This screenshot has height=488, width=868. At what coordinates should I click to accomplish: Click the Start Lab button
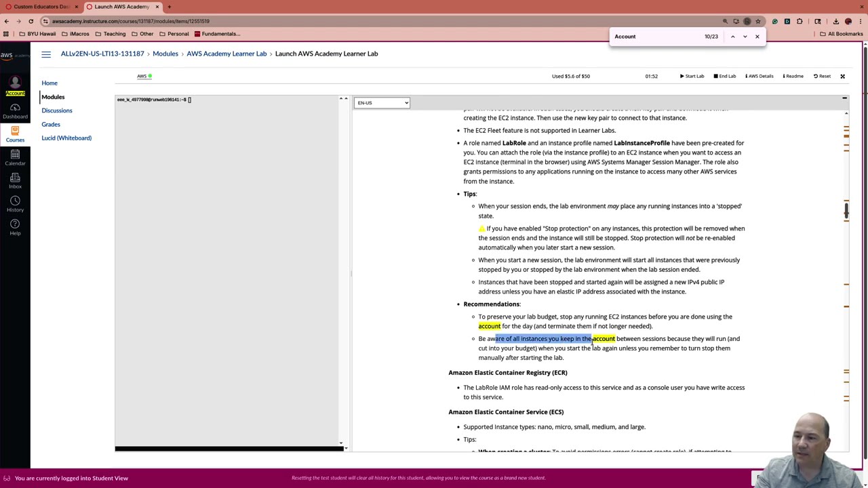pos(692,76)
